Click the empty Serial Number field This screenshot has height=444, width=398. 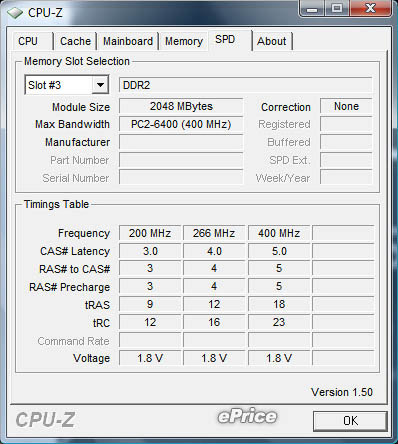click(x=181, y=178)
